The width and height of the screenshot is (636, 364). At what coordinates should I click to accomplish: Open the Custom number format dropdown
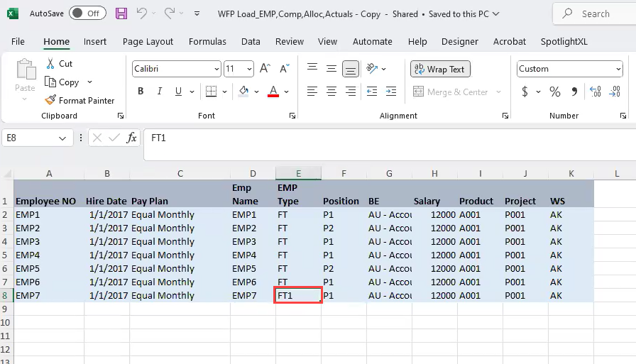[x=618, y=69]
